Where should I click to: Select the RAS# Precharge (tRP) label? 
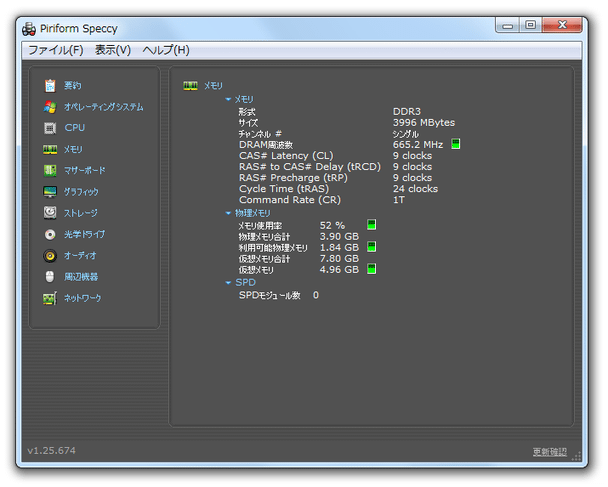pyautogui.click(x=293, y=178)
